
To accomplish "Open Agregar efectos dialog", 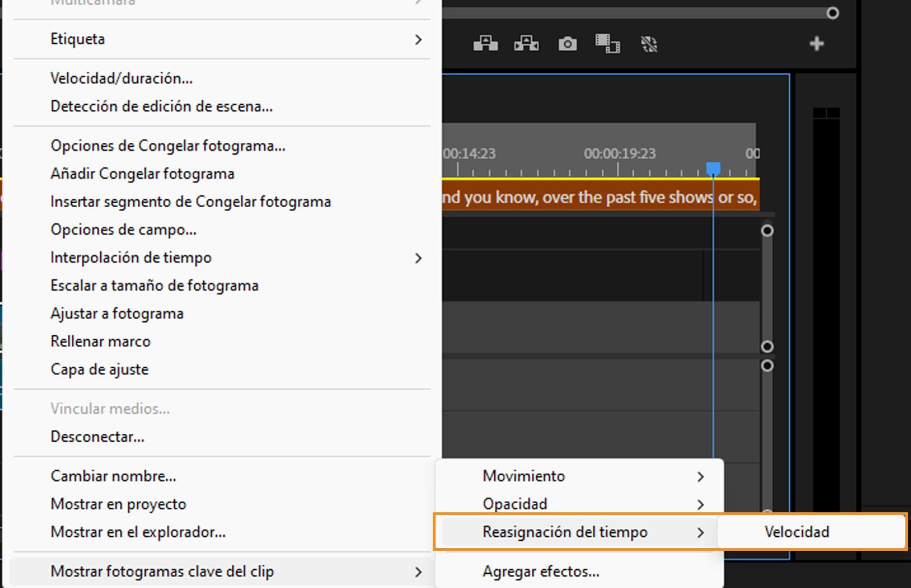I will [x=540, y=571].
